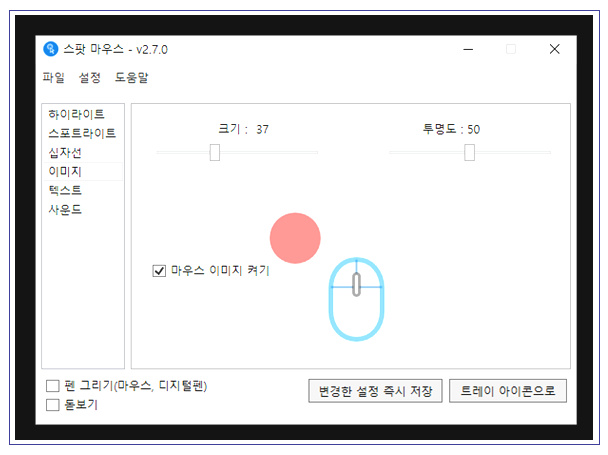608x455 pixels.
Task: Click the 스팟 마우스 app icon in title bar
Action: [x=50, y=49]
